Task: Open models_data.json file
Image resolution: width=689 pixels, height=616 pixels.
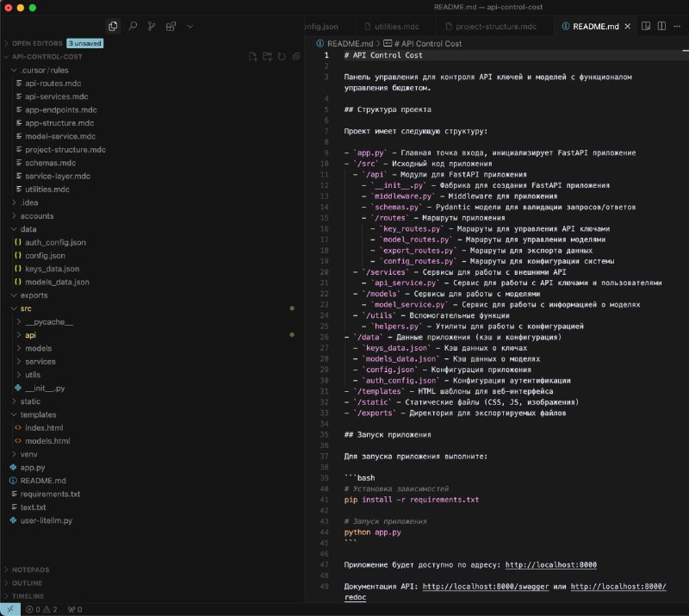Action: 57,282
